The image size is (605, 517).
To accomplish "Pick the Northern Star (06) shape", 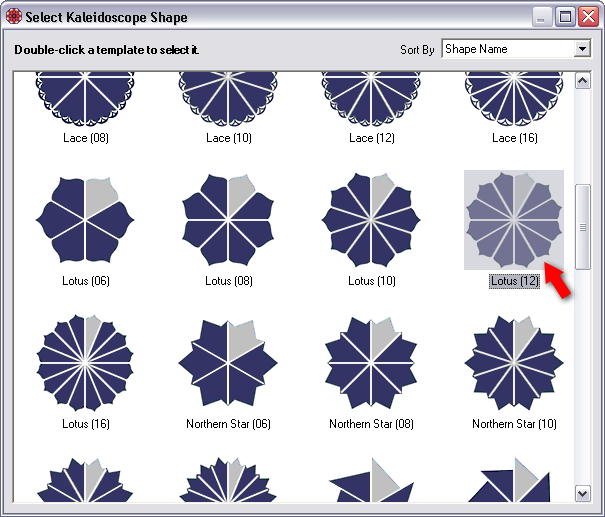I will point(228,363).
